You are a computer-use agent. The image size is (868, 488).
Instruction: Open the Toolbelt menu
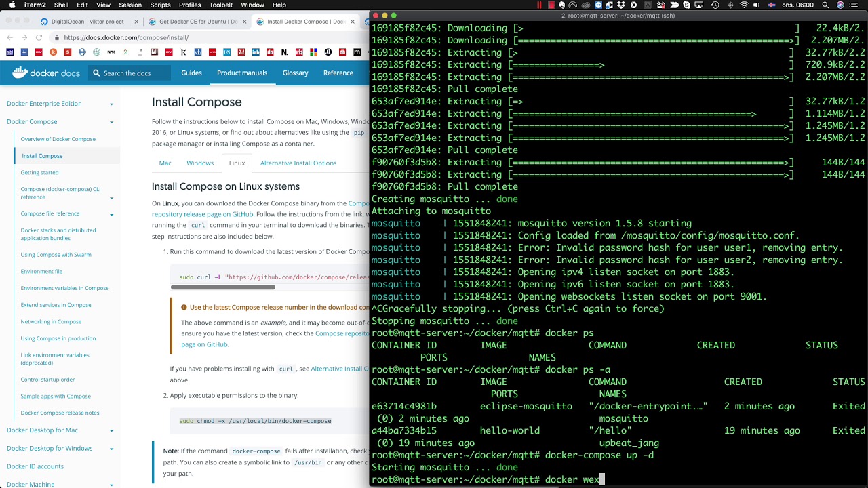[220, 5]
